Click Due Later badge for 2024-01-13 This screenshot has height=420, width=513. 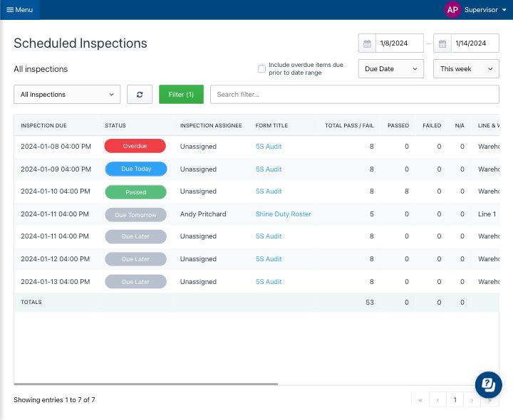(136, 282)
